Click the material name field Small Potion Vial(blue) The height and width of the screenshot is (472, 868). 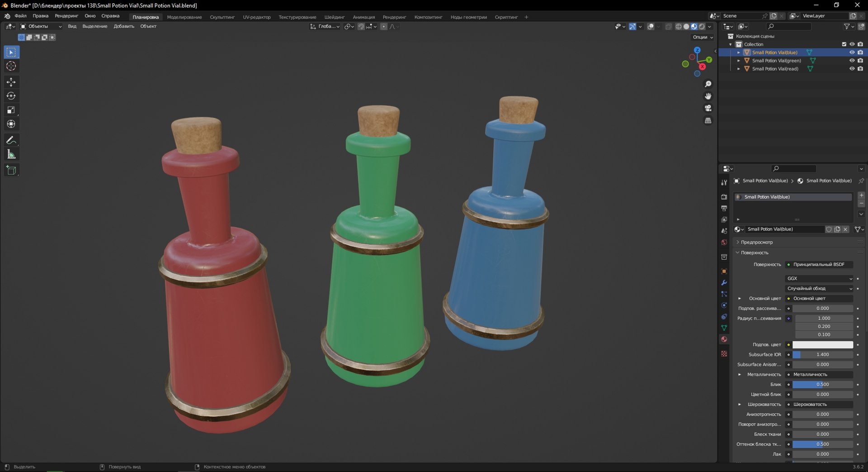pyautogui.click(x=784, y=229)
